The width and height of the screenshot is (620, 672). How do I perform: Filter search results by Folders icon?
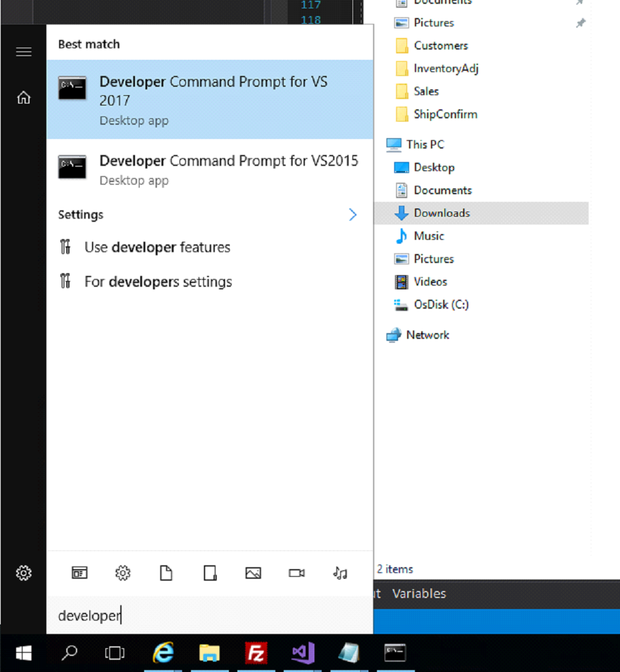tap(210, 572)
